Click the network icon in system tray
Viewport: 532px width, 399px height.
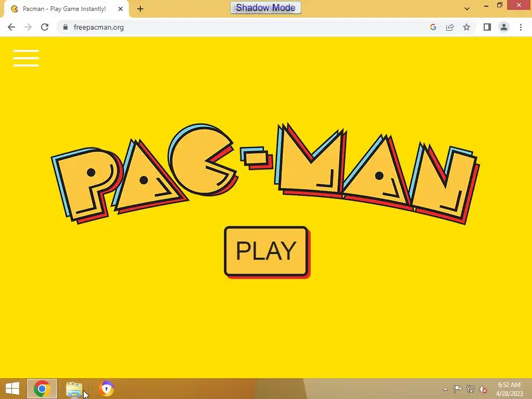point(471,389)
